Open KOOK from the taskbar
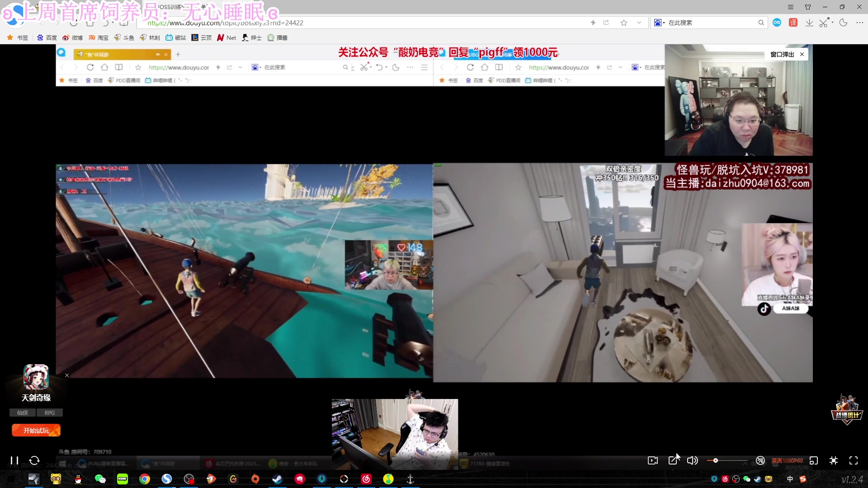 tap(123, 479)
